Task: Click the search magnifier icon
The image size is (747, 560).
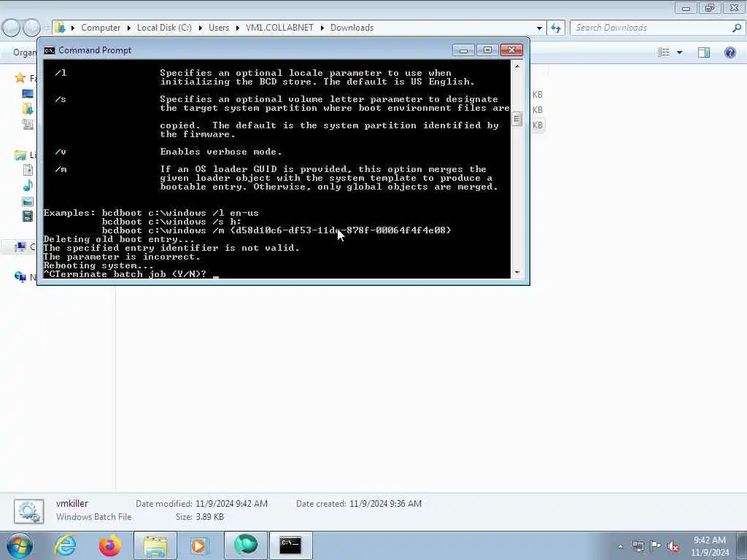Action: (x=737, y=28)
